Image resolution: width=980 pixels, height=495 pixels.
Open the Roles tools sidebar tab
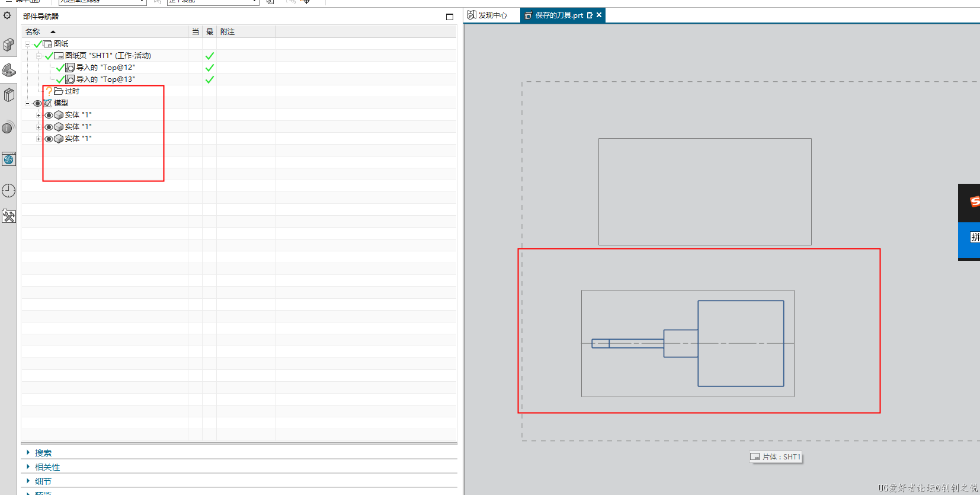8,216
